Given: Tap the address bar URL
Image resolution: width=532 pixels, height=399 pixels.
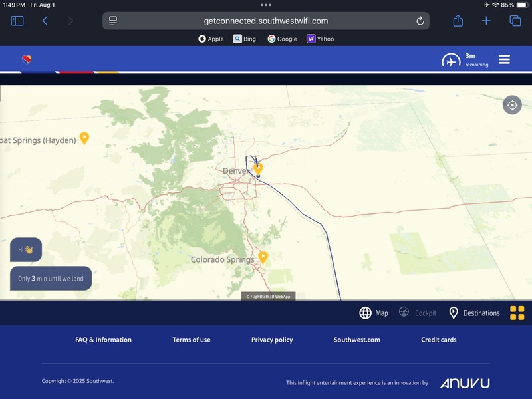Looking at the screenshot, I should pyautogui.click(x=266, y=21).
